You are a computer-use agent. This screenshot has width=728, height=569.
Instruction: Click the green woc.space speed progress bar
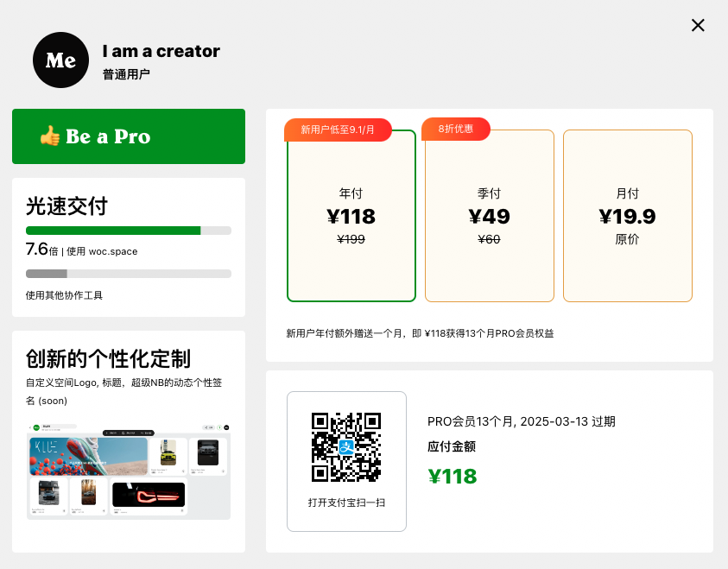[129, 231]
